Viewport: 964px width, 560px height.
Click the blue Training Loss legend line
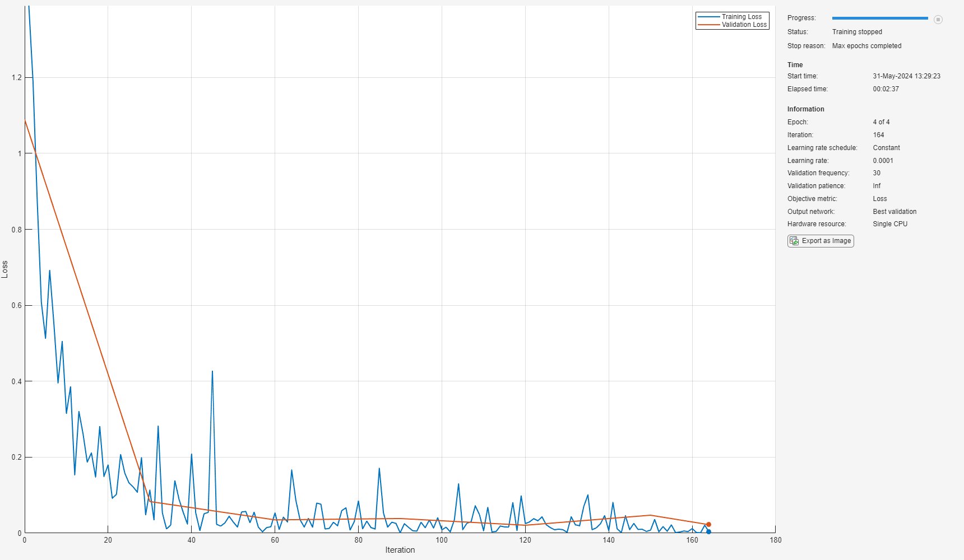click(708, 17)
